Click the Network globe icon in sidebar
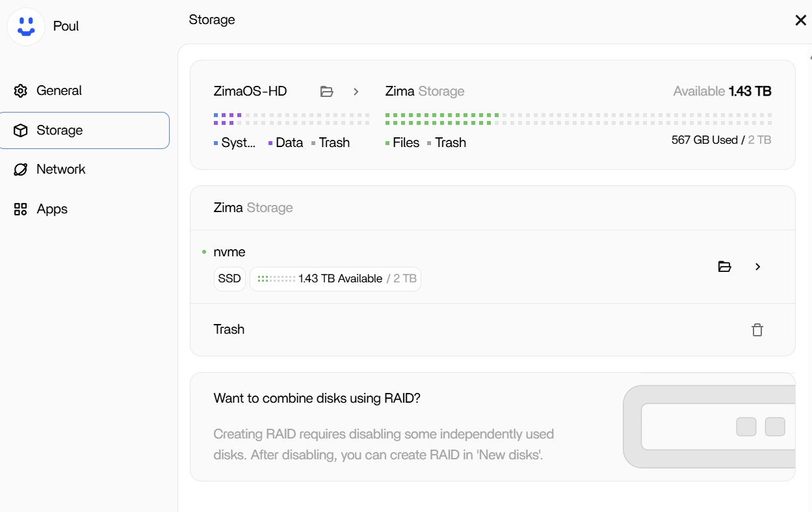 click(20, 169)
